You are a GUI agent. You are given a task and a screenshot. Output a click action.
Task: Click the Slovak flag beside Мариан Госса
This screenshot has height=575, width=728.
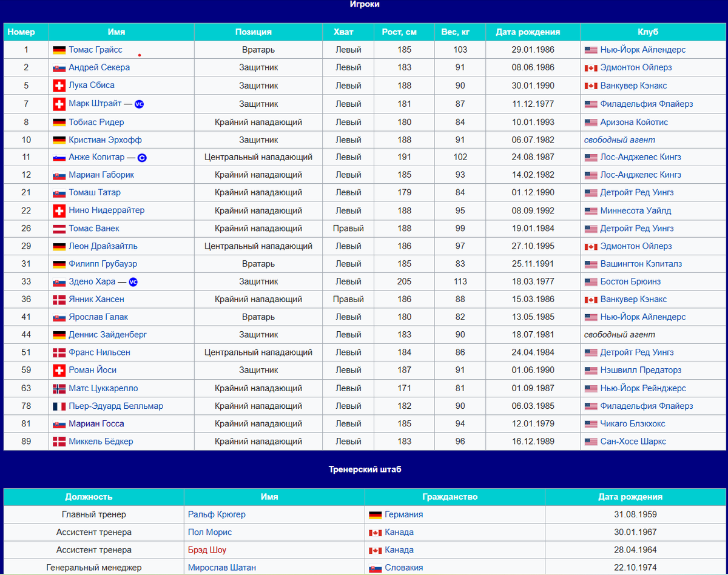click(x=59, y=424)
